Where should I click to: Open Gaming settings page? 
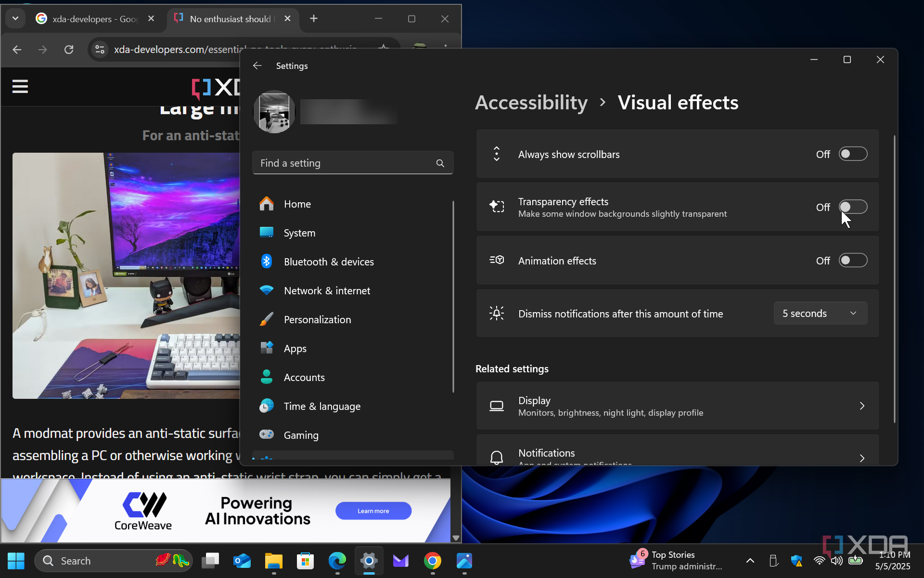[x=353, y=435]
